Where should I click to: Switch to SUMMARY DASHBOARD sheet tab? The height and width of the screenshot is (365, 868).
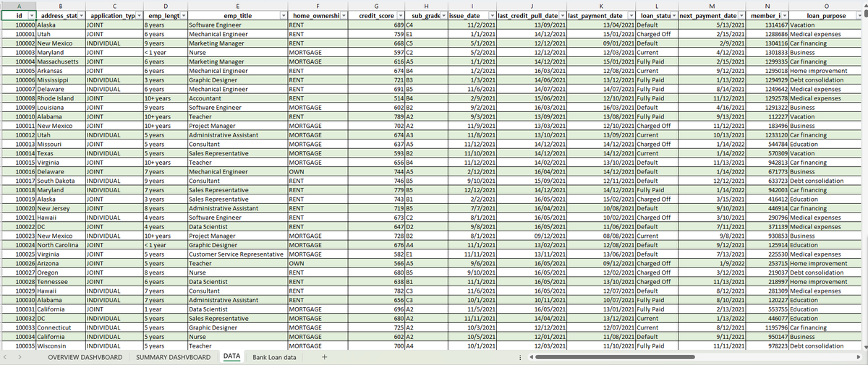pyautogui.click(x=173, y=357)
